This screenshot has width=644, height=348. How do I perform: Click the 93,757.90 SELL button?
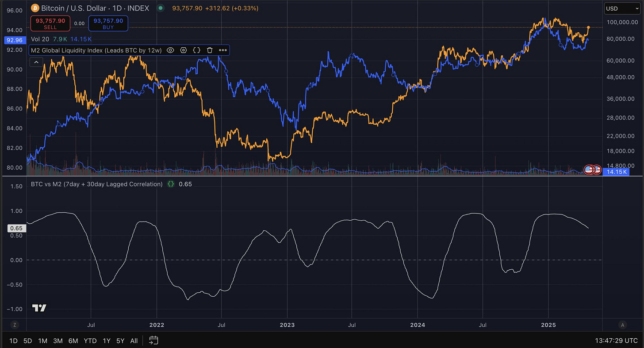pos(50,23)
